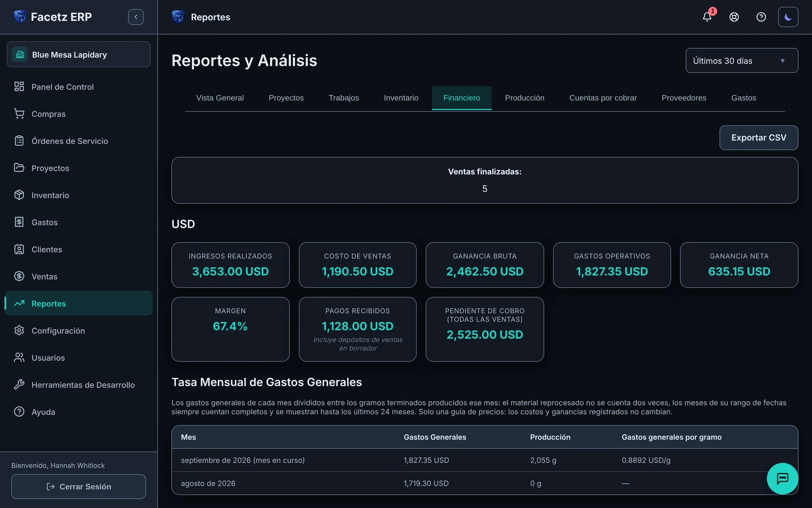Image resolution: width=812 pixels, height=508 pixels.
Task: Open the Gastos report tab
Action: pyautogui.click(x=743, y=98)
